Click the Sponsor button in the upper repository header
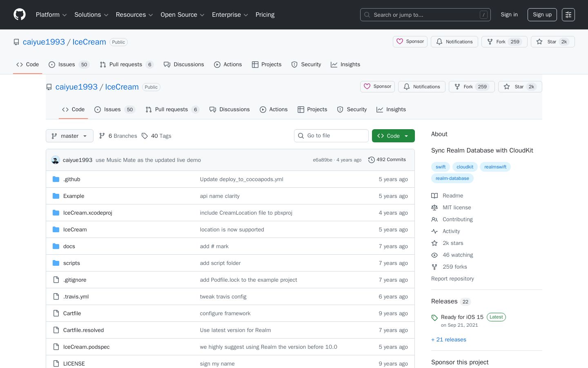 pos(410,42)
